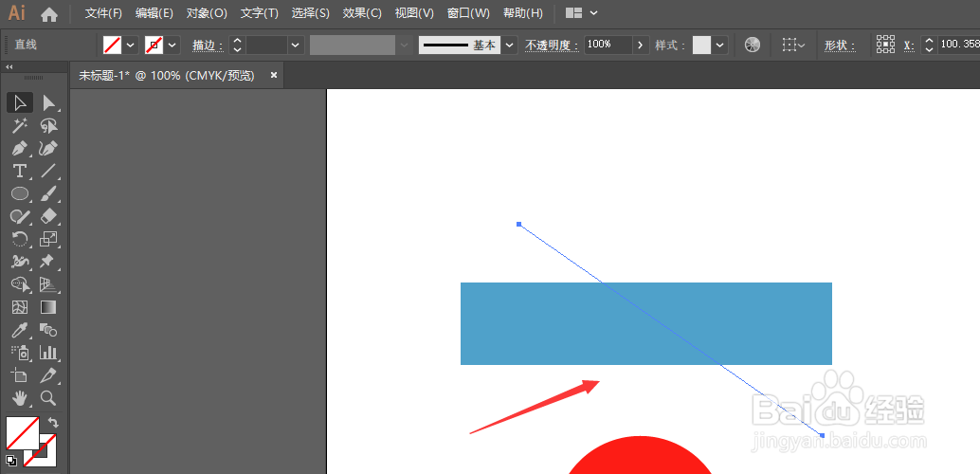Select the Shaper tool
The width and height of the screenshot is (980, 474).
pyautogui.click(x=20, y=216)
